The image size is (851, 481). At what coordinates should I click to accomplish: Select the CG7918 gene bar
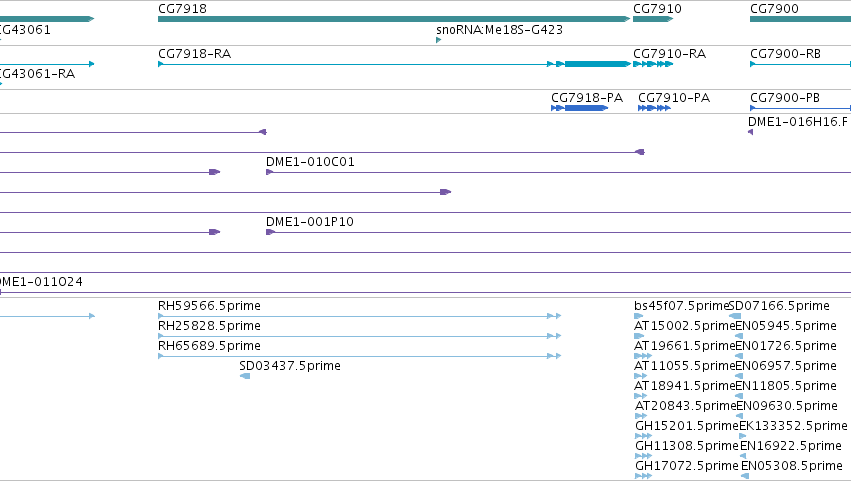394,19
